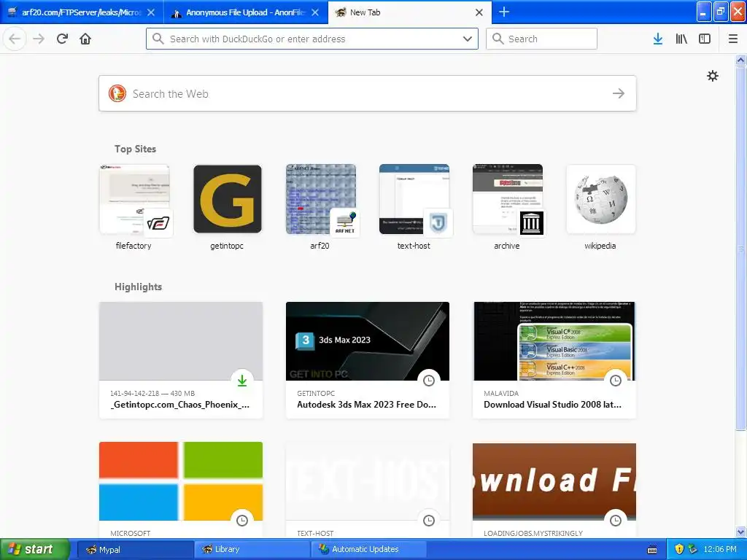Image resolution: width=747 pixels, height=560 pixels.
Task: Close the arf20.com tab
Action: click(x=151, y=12)
